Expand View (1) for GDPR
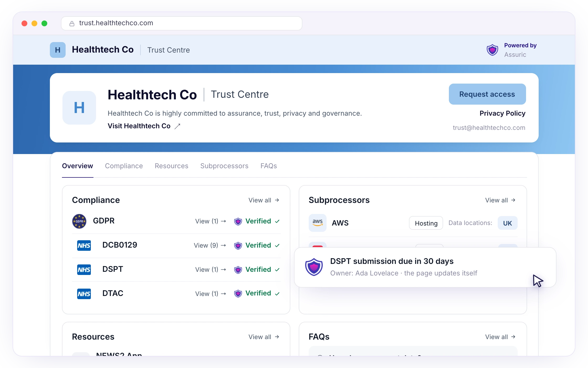 (x=211, y=221)
